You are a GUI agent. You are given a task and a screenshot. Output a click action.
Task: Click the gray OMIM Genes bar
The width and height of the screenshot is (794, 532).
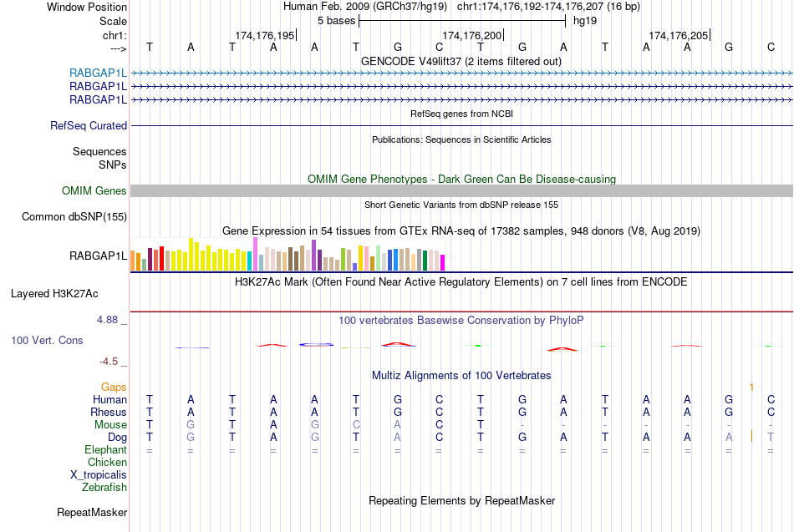point(461,190)
